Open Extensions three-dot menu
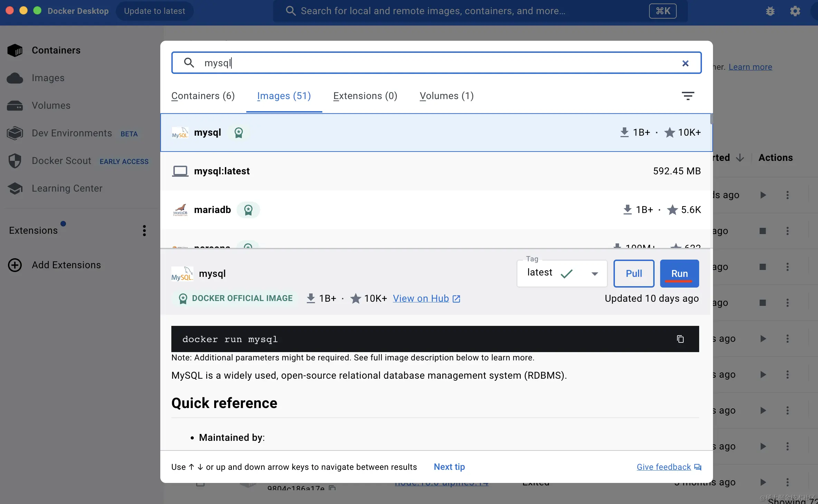Screen dimensions: 818x504 pyautogui.click(x=144, y=231)
